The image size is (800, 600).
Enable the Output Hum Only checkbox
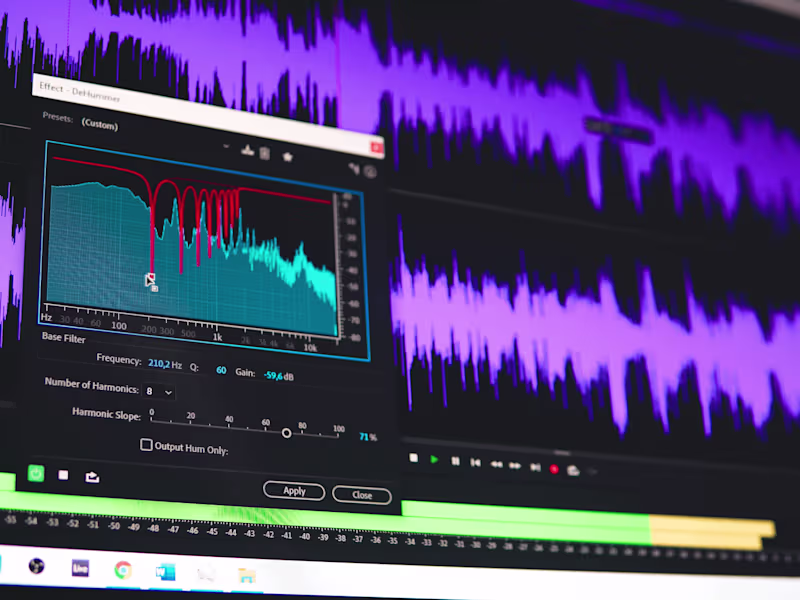[x=145, y=444]
